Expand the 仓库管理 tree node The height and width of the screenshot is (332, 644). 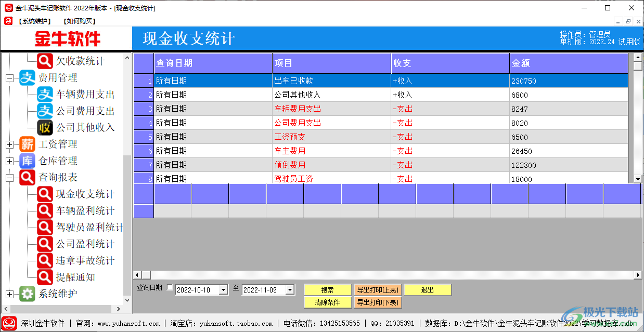point(9,161)
